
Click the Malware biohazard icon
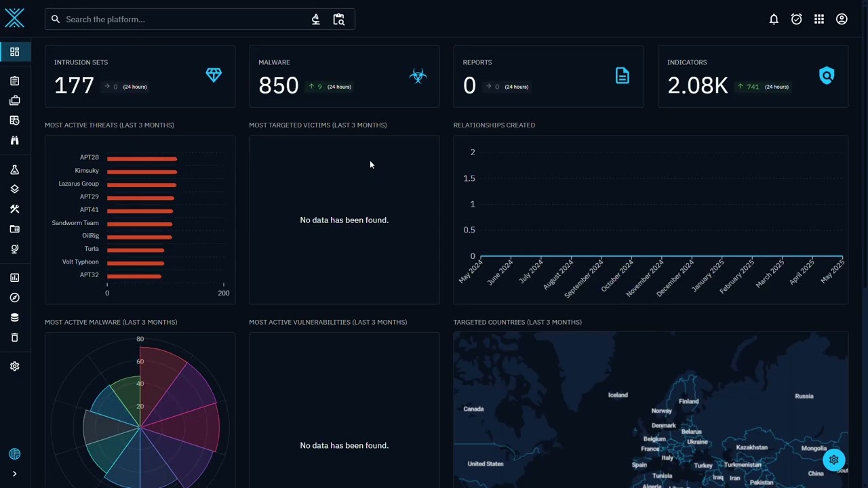click(418, 75)
